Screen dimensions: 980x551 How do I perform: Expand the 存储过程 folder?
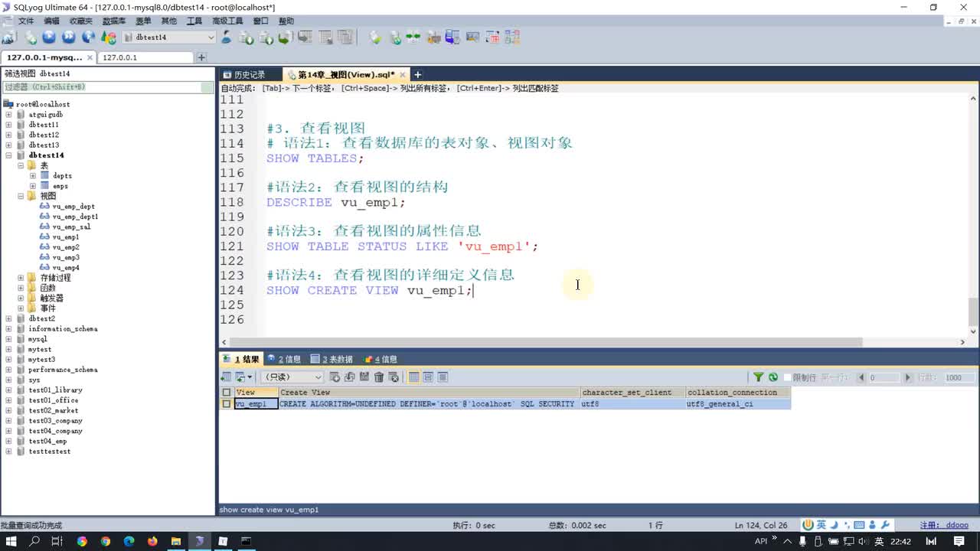tap(21, 278)
